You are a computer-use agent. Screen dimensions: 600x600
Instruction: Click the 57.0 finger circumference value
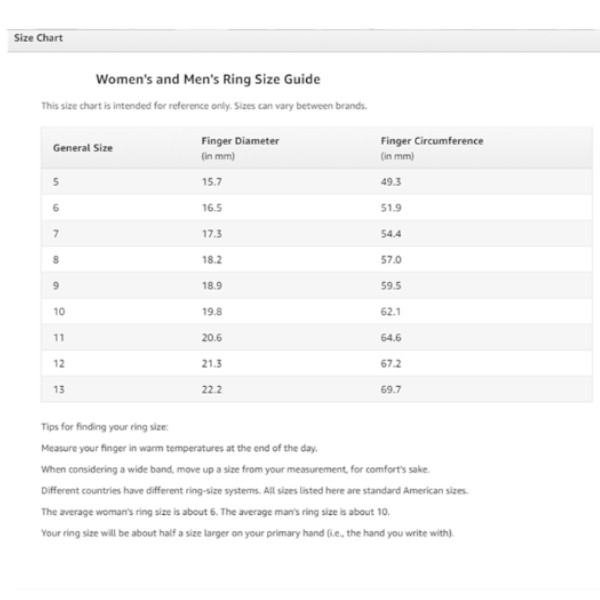click(x=391, y=259)
